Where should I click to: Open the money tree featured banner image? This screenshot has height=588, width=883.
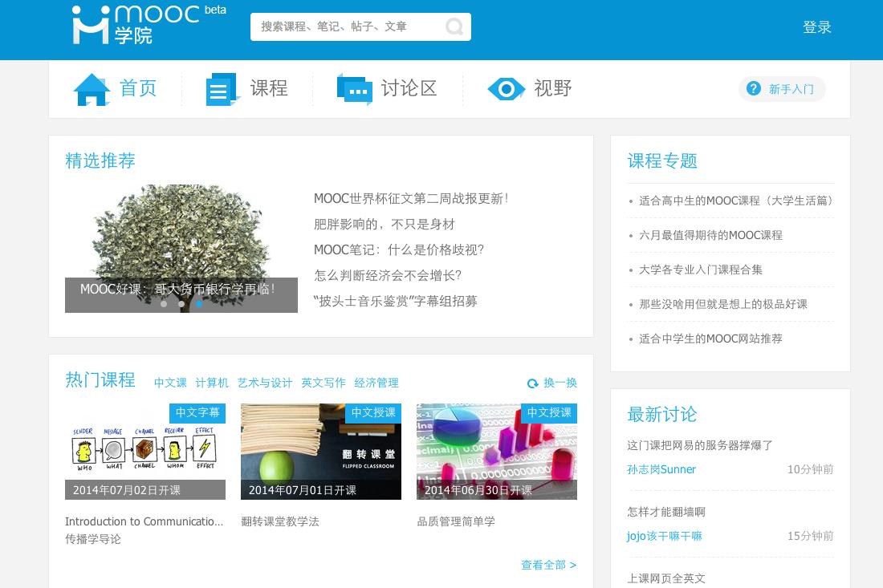(x=181, y=248)
